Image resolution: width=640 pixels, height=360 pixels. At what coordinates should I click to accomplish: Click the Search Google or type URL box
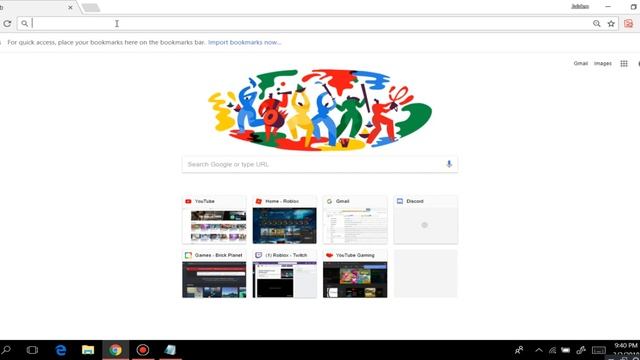coord(320,164)
